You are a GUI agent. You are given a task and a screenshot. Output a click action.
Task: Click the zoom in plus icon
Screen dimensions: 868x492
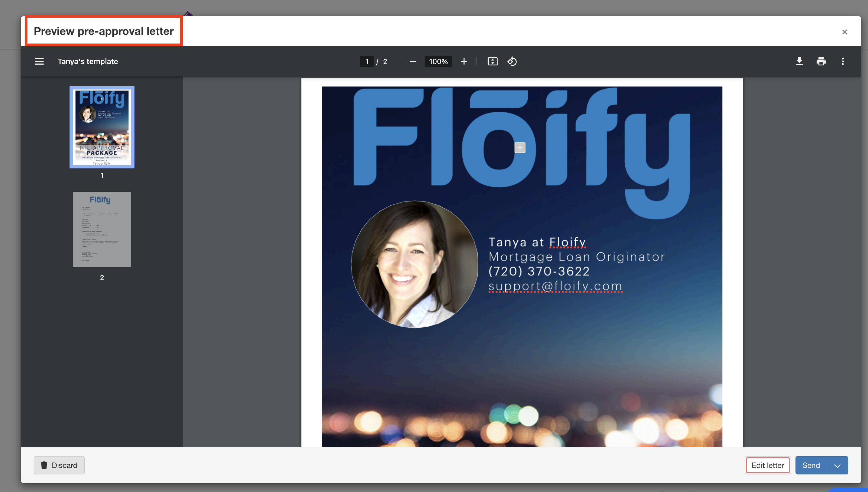464,62
